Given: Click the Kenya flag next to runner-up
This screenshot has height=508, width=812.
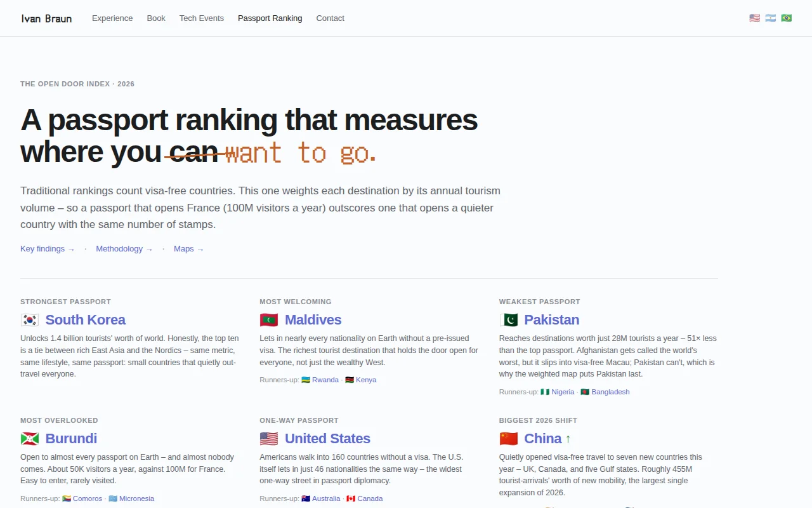Looking at the screenshot, I should [x=350, y=380].
